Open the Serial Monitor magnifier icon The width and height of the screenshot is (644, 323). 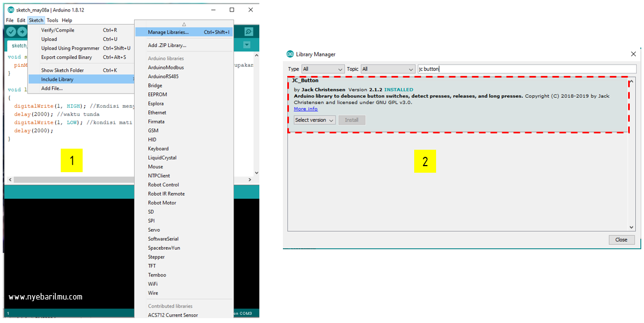[x=248, y=32]
